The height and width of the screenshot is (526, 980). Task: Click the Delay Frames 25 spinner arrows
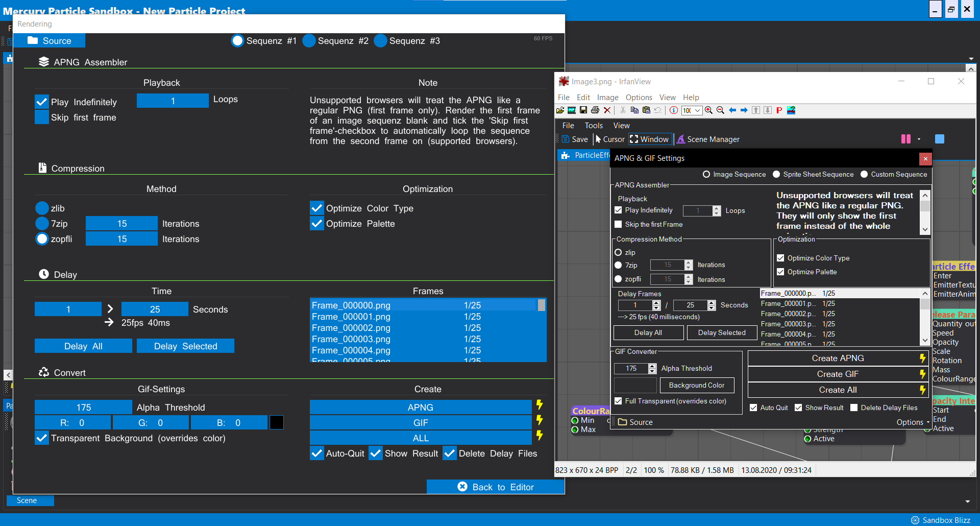[712, 305]
